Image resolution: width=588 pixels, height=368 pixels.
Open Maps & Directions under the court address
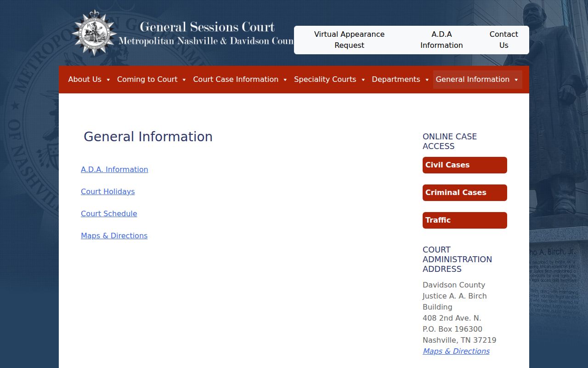456,351
